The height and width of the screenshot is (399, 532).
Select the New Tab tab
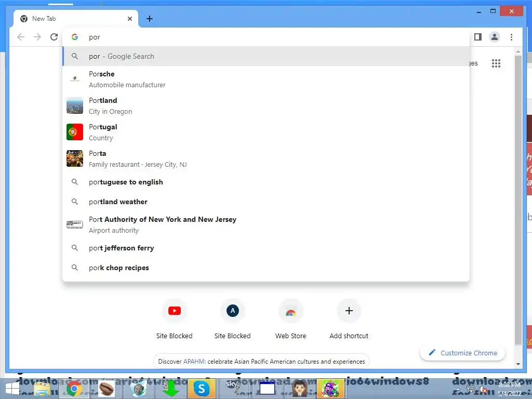click(75, 19)
